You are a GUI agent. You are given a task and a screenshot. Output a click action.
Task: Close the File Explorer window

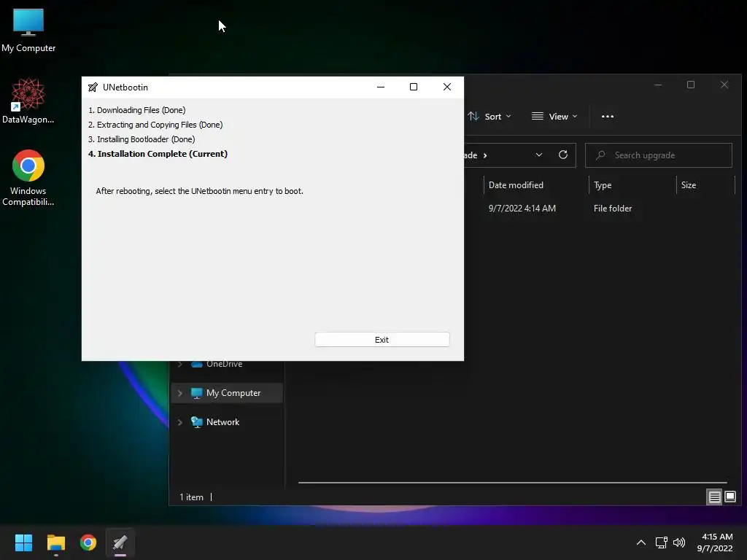point(724,85)
